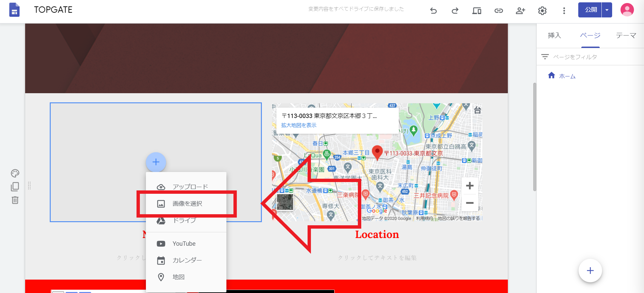
Task: Click the 利用規約 link on map
Action: pyautogui.click(x=424, y=219)
